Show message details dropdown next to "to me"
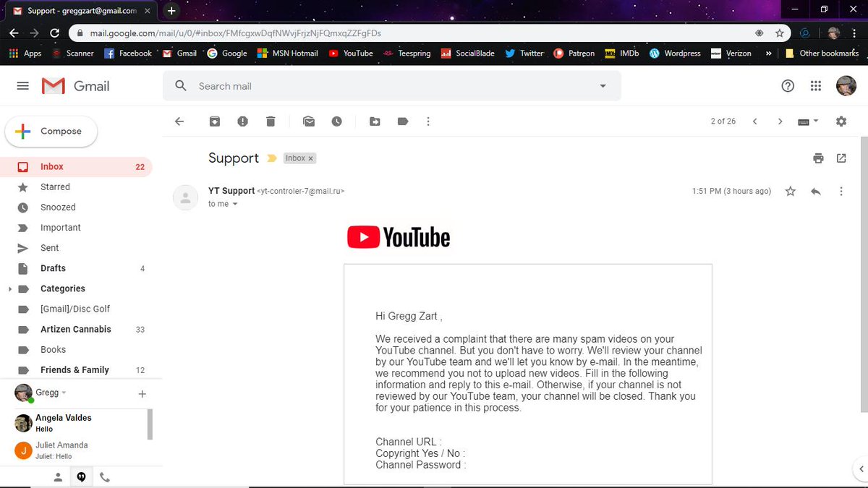868x488 pixels. coord(235,204)
